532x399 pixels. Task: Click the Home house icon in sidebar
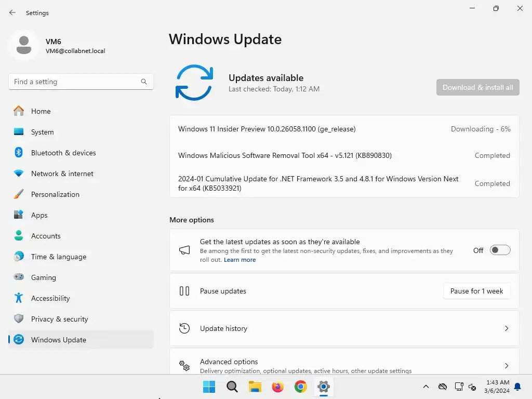[19, 111]
